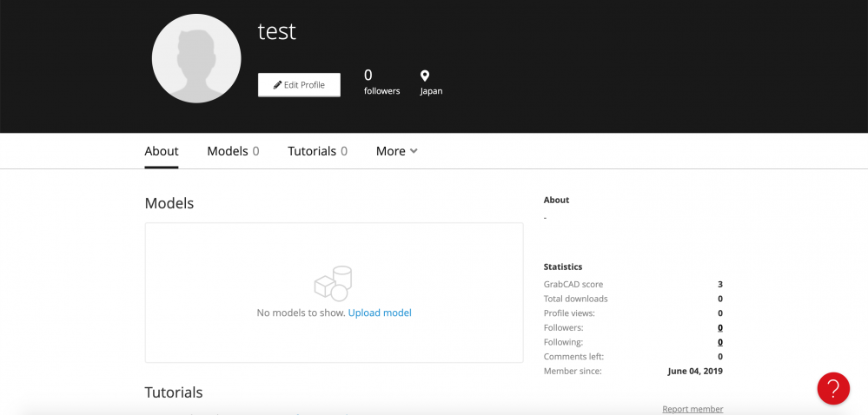Switch to the Models tab
Screen dimensions: 868x415
coord(233,151)
